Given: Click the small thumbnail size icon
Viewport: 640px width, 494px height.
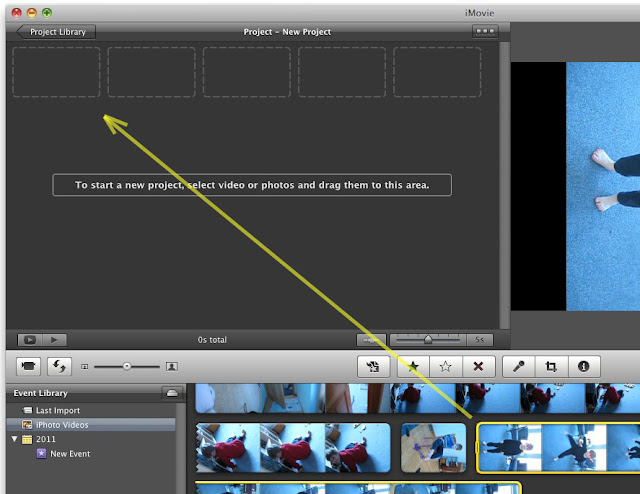Looking at the screenshot, I should (84, 367).
